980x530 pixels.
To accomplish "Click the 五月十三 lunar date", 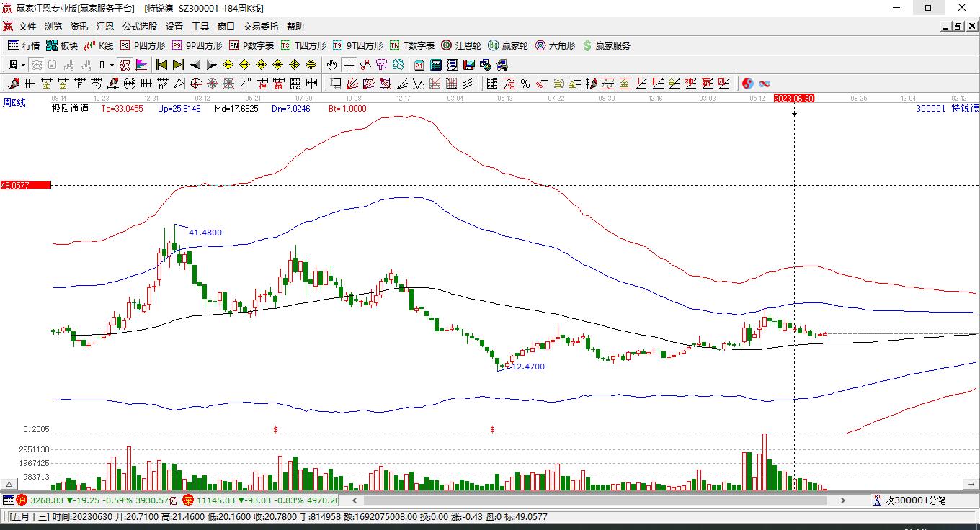I will point(30,516).
